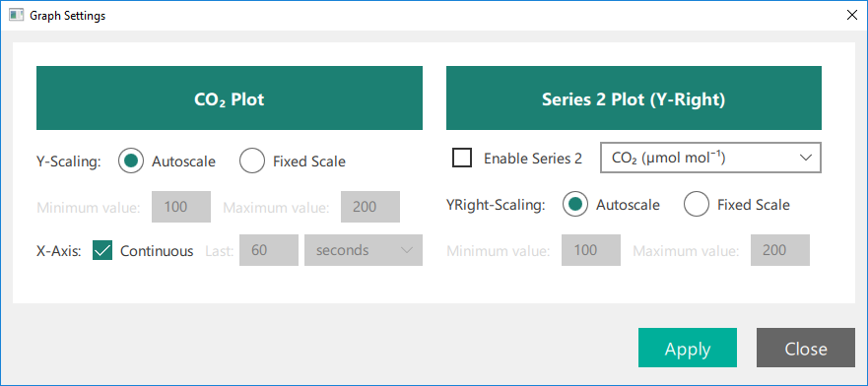Click the Last 60 duration field
Viewport: 868px width, 386px height.
click(x=269, y=250)
